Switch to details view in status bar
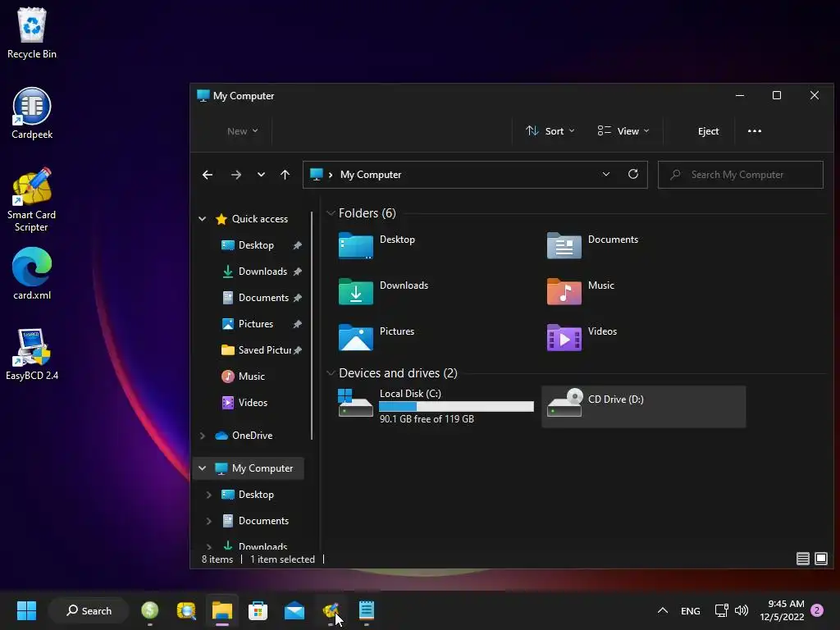Viewport: 840px width, 630px height. (802, 559)
